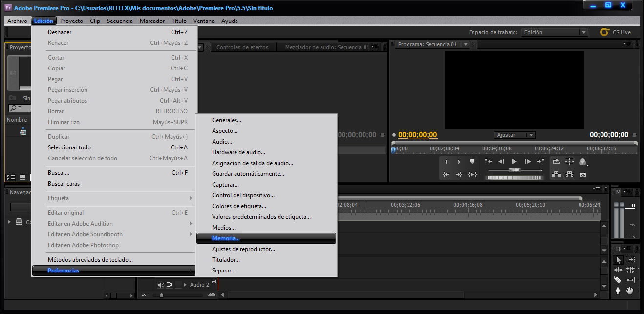The image size is (644, 314).
Task: Open workspace dropdown showing Edición
Action: point(554,32)
